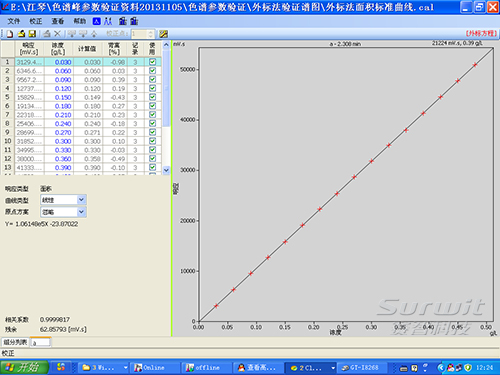Open the 校正 menu
500x375 pixels.
point(36,21)
